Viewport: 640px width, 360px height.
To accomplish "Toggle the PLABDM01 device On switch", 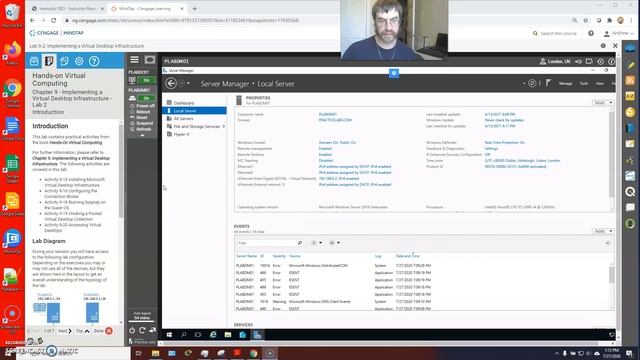I will click(146, 98).
